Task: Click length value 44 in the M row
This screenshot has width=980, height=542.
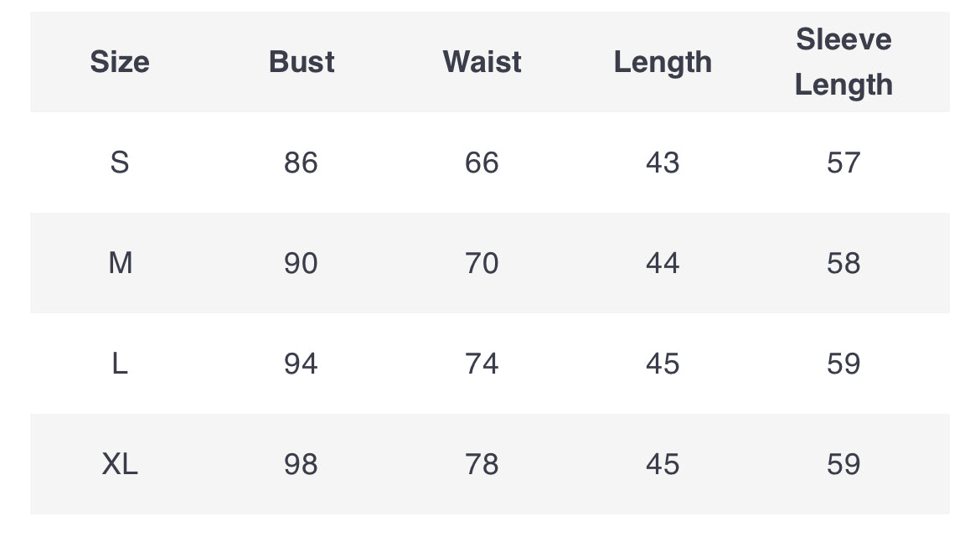Action: [x=663, y=262]
